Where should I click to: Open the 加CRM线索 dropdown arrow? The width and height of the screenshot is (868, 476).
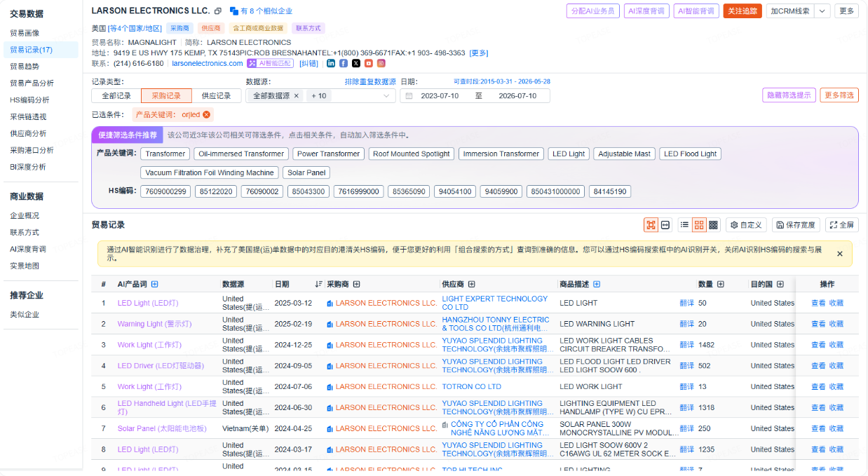click(x=822, y=11)
